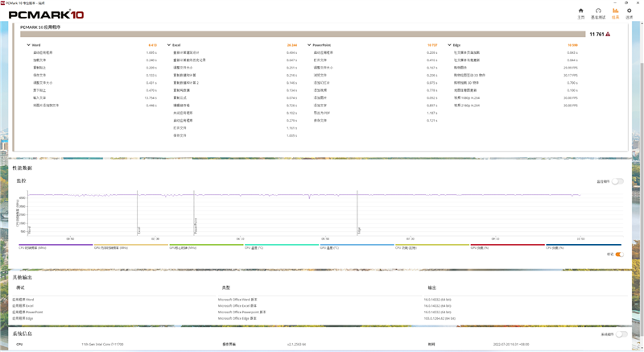Click the Edge value 30.17 FPS
The width and height of the screenshot is (644, 352).
(571, 75)
